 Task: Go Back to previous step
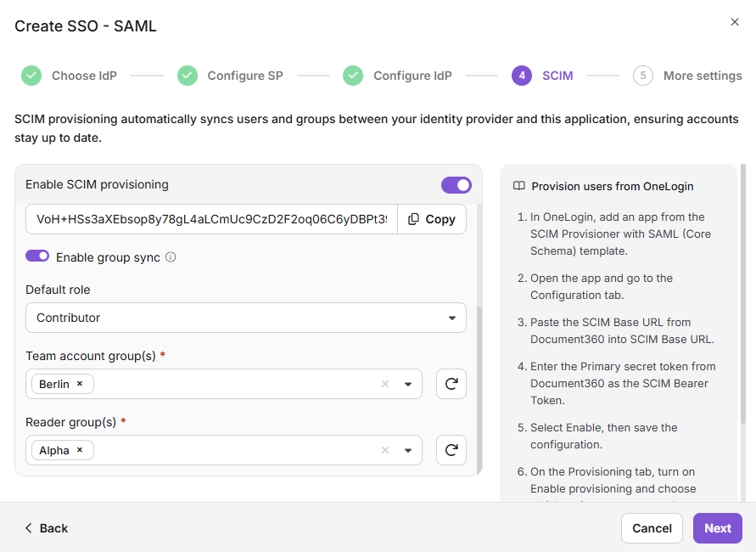click(x=47, y=528)
